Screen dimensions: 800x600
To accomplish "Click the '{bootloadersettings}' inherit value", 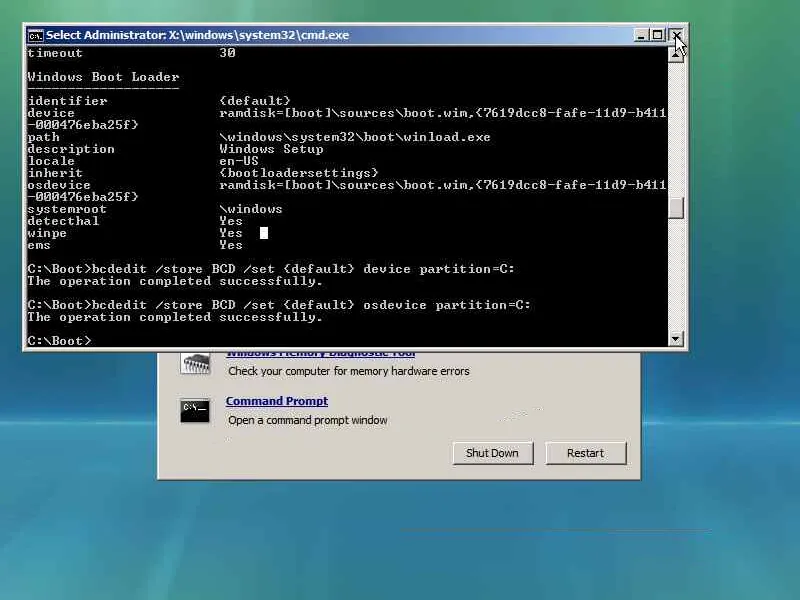I will tap(299, 173).
